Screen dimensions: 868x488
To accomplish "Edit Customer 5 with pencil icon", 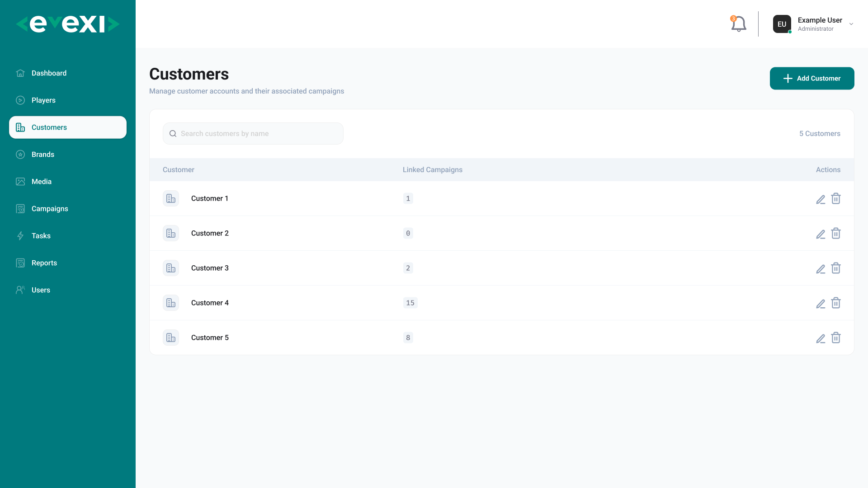I will (x=821, y=338).
